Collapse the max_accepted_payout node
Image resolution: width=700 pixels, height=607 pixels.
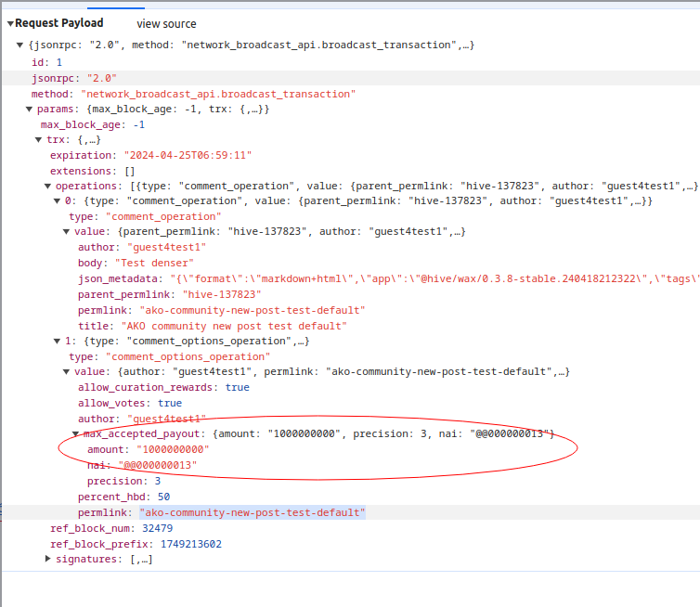[75, 434]
